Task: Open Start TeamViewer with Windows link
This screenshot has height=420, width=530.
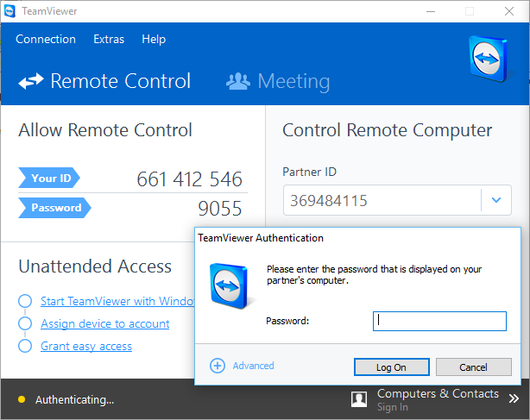Action: 117,301
